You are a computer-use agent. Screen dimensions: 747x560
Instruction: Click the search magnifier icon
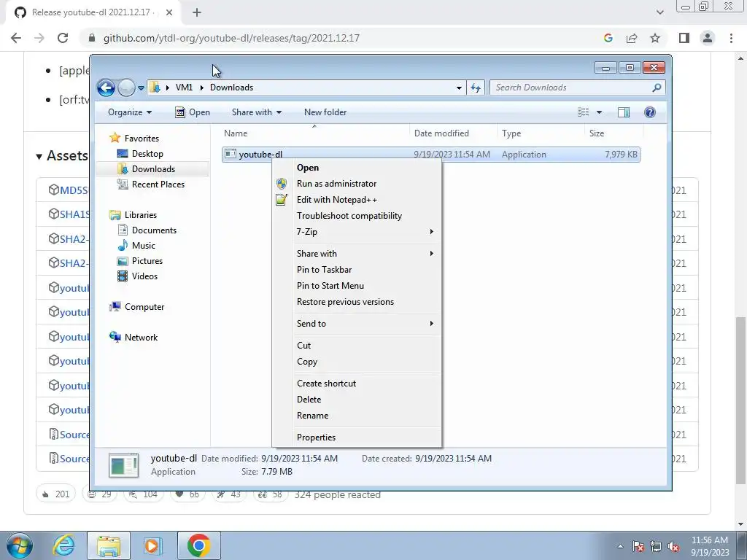(x=657, y=87)
